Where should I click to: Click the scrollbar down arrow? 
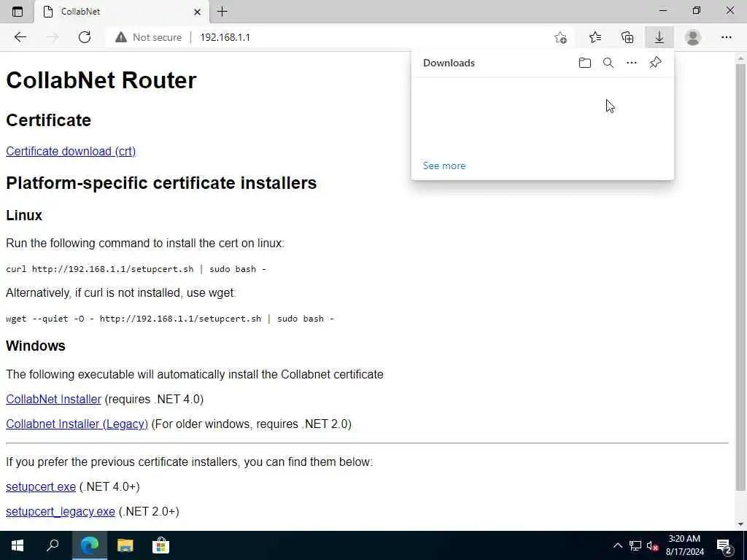740,524
